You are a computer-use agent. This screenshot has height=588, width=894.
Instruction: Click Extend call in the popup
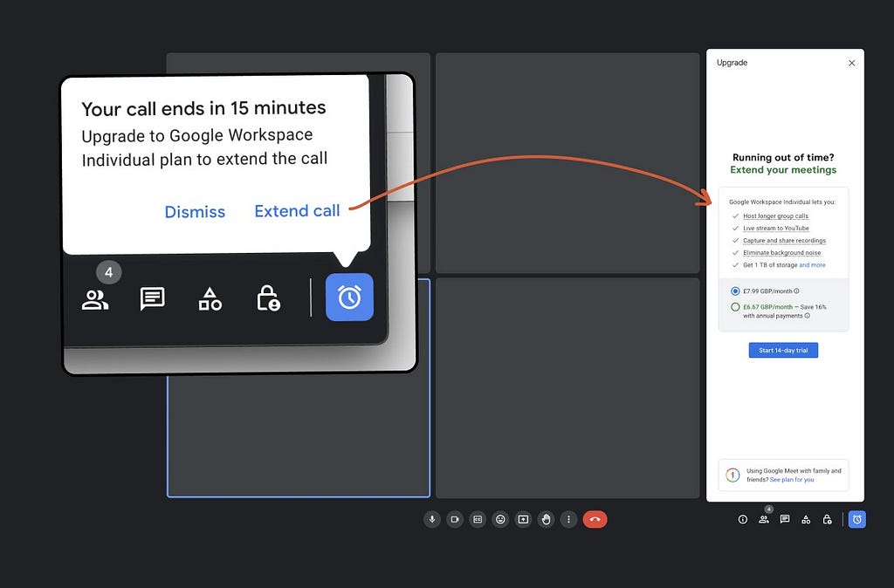tap(297, 211)
